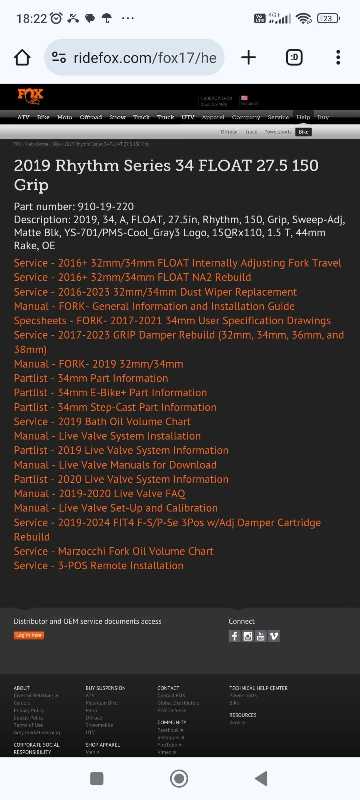The width and height of the screenshot is (360, 800).
Task: Click the FOX logo
Action: (x=31, y=96)
